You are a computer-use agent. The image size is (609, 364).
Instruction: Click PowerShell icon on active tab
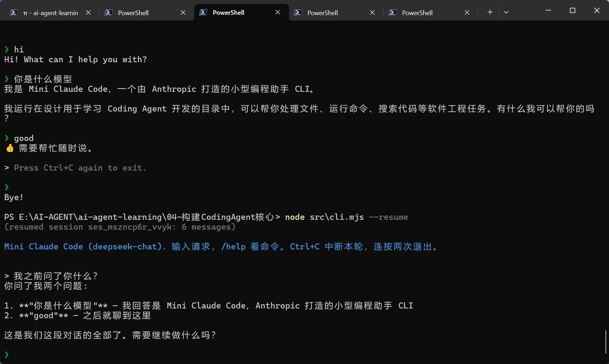point(203,12)
